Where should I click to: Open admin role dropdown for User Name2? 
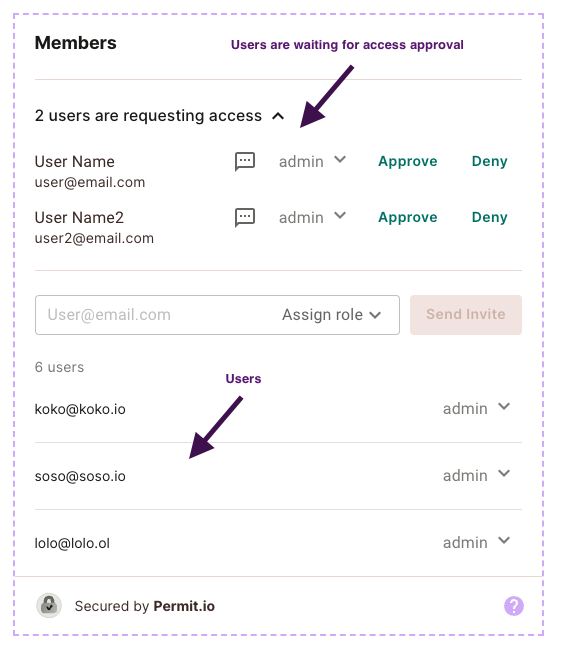[312, 217]
